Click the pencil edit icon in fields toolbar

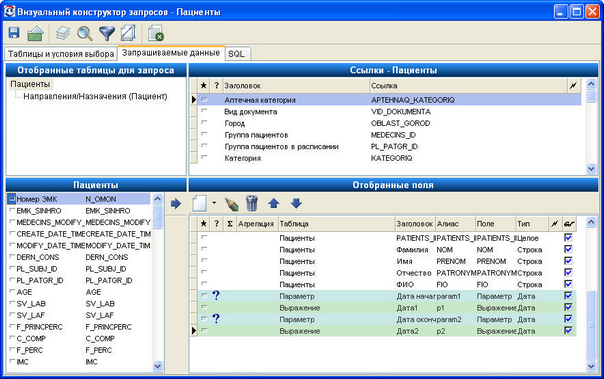pyautogui.click(x=231, y=203)
